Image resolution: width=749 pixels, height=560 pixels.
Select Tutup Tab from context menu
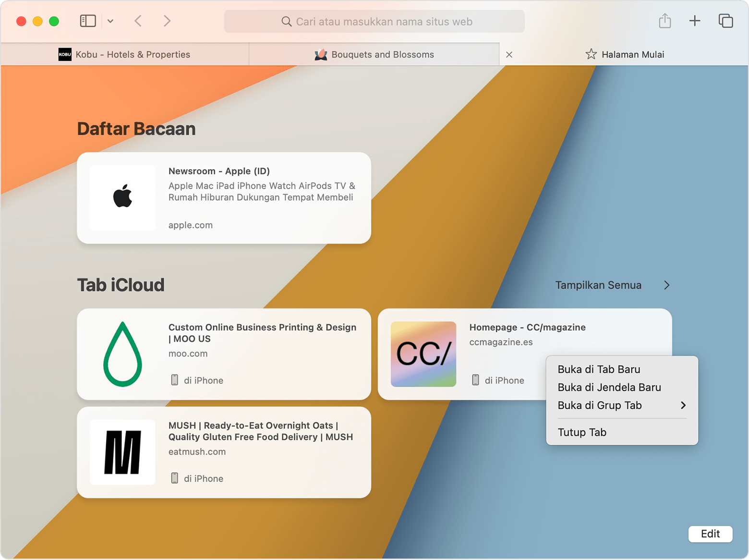(622, 432)
